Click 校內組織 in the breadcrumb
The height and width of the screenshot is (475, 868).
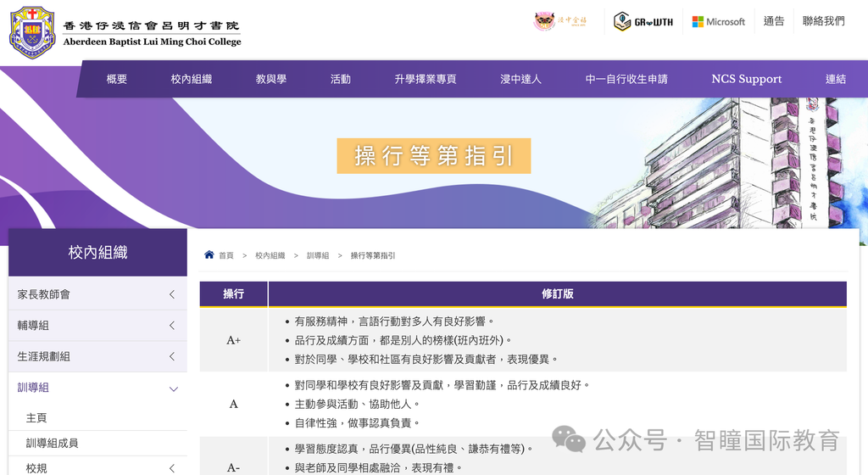click(270, 256)
